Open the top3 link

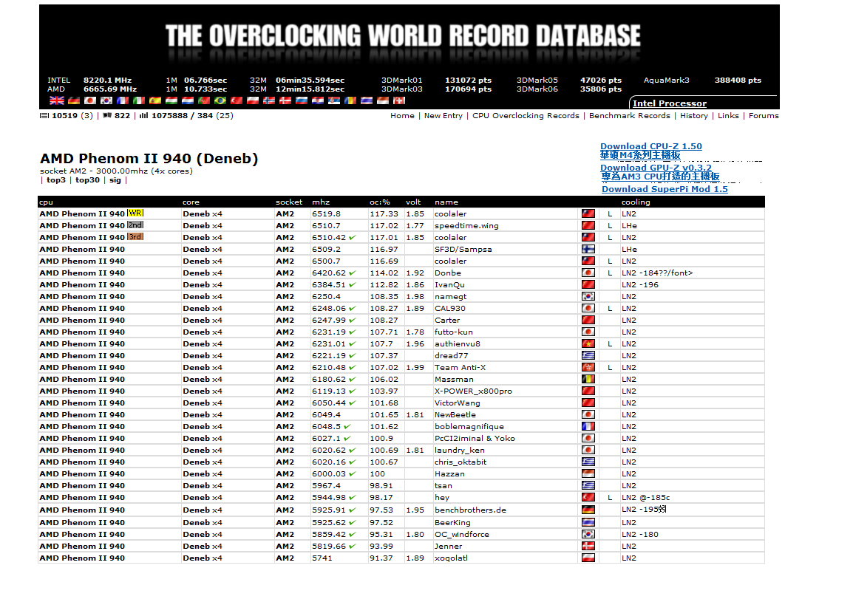pyautogui.click(x=56, y=180)
